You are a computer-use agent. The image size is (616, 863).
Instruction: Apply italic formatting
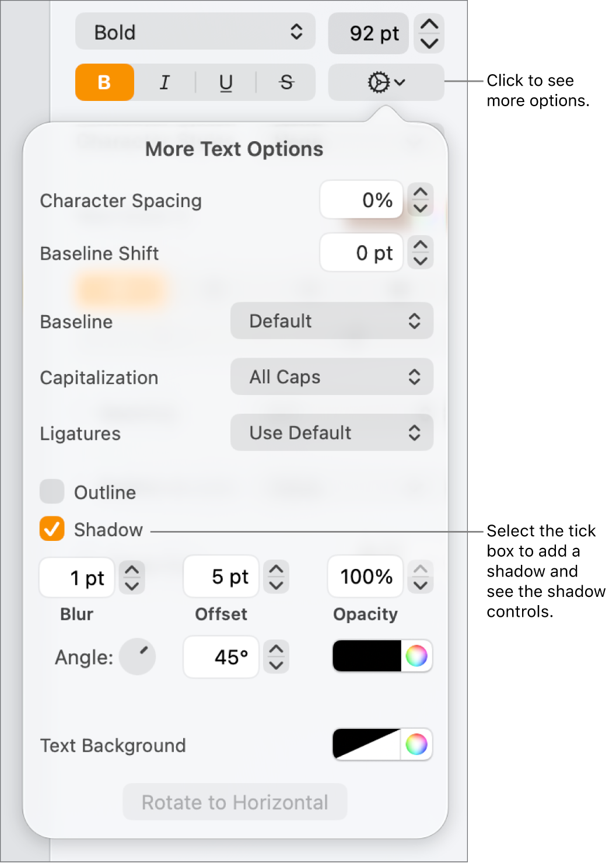[x=165, y=82]
